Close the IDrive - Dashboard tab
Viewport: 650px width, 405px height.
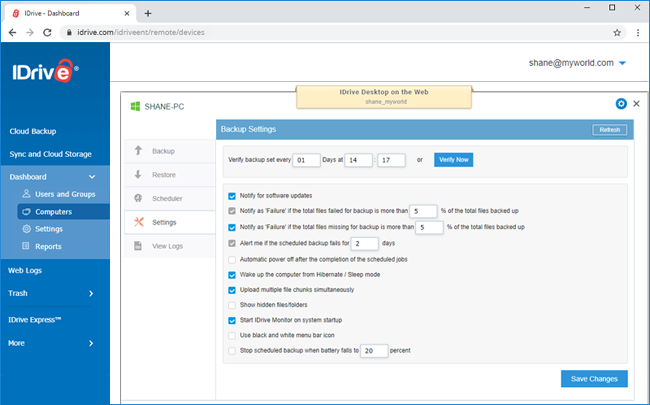[127, 13]
